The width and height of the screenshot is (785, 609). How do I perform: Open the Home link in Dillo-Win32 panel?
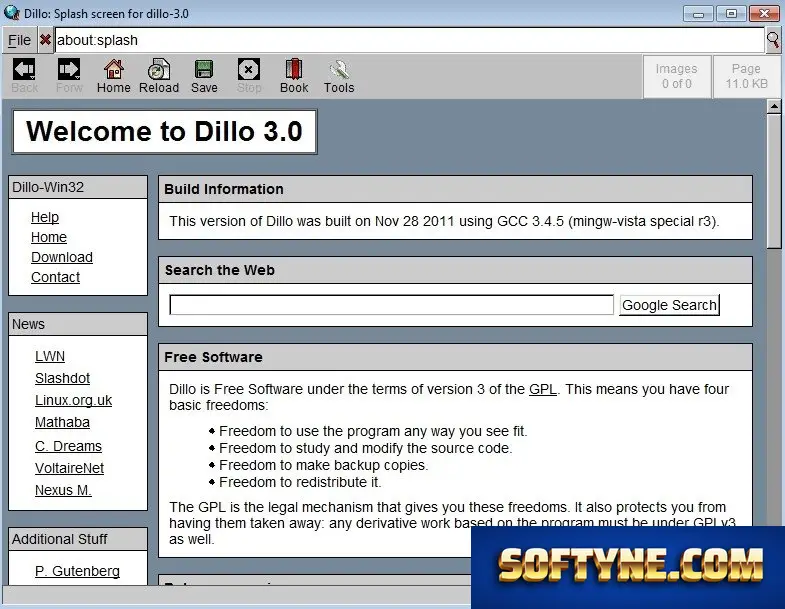[49, 237]
